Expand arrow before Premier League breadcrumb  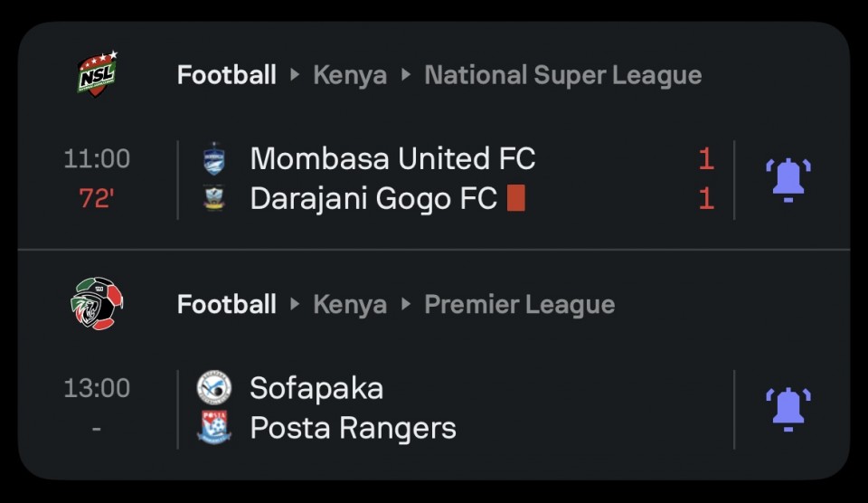(x=406, y=305)
